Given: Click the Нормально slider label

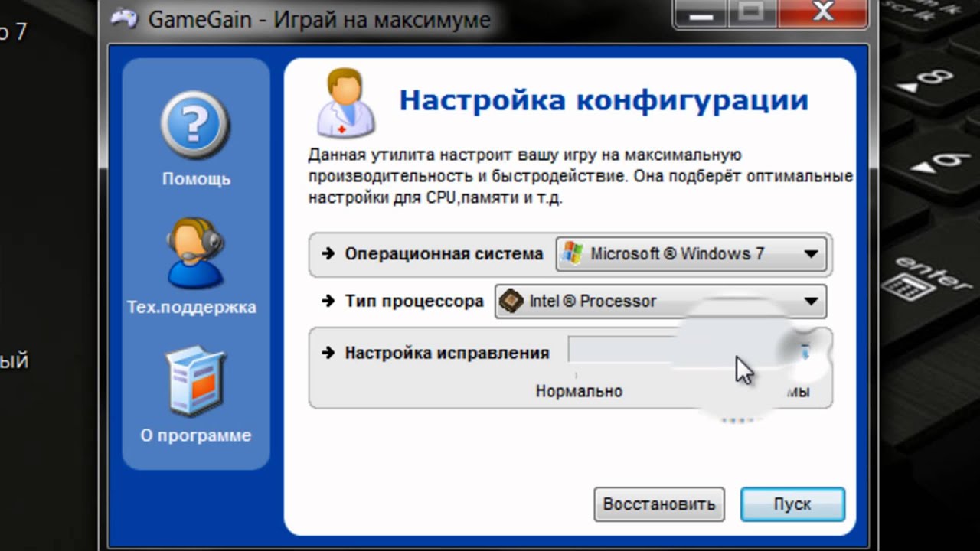Looking at the screenshot, I should click(579, 392).
